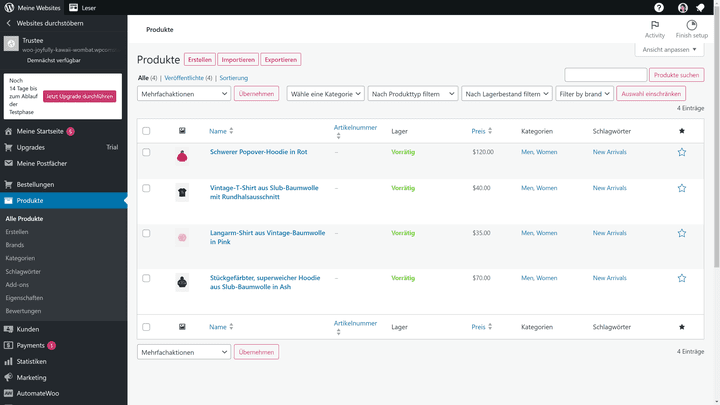The height and width of the screenshot is (405, 720).
Task: Open the black T-shirt product thumbnail
Action: tap(182, 192)
